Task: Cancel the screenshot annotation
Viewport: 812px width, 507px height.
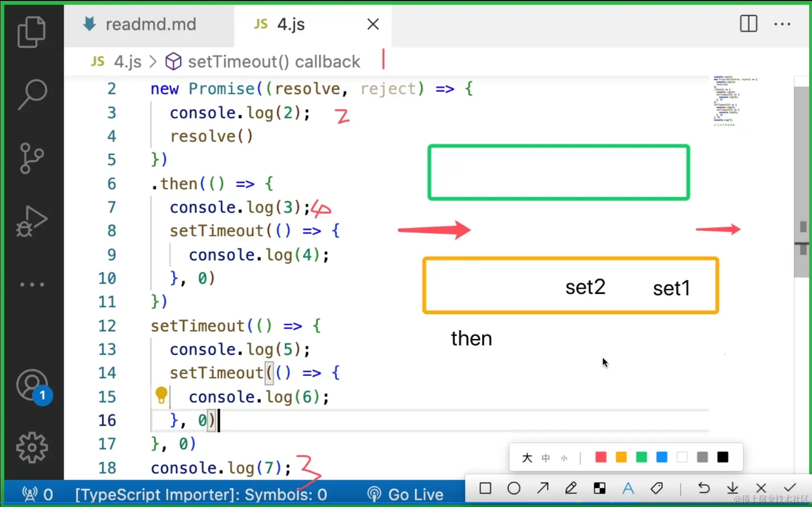Action: coord(761,488)
